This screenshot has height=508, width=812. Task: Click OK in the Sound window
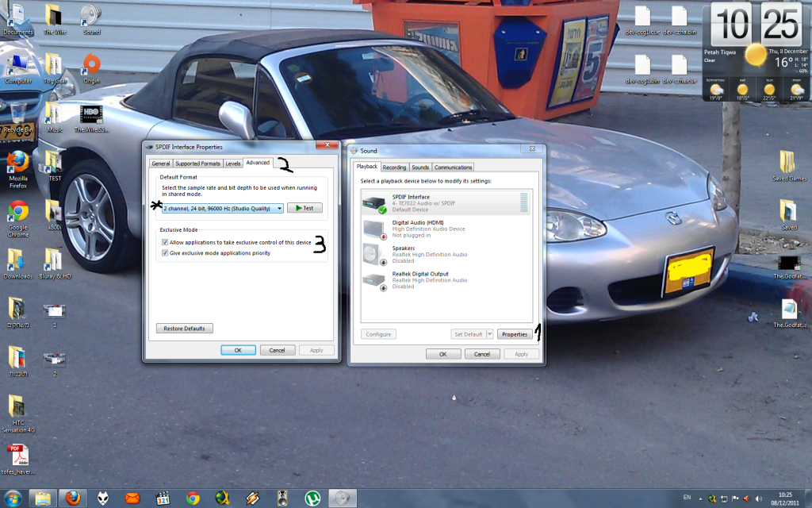click(x=442, y=354)
